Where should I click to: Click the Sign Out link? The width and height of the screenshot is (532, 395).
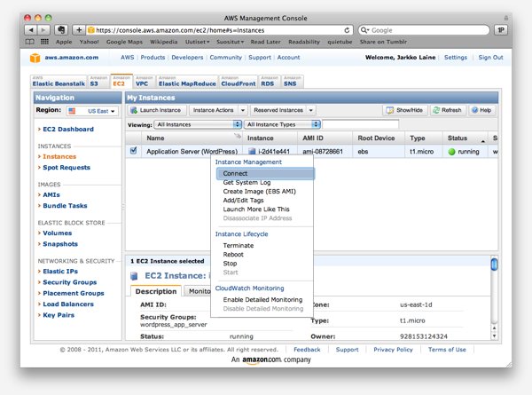click(490, 57)
